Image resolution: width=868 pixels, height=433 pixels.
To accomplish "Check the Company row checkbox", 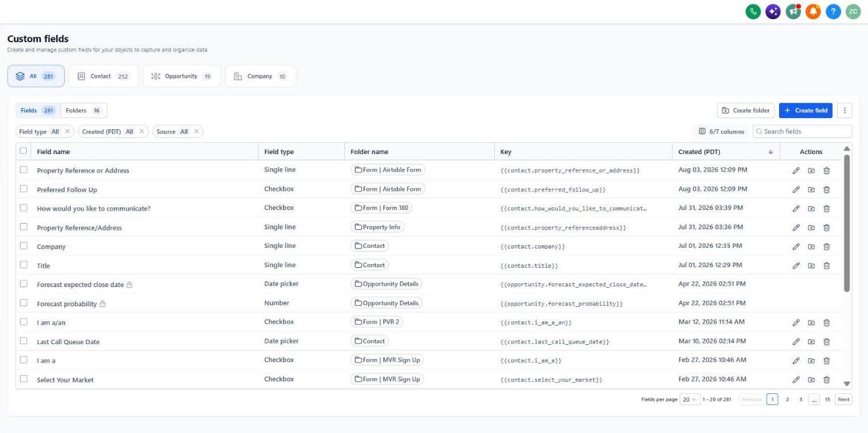I will click(24, 245).
